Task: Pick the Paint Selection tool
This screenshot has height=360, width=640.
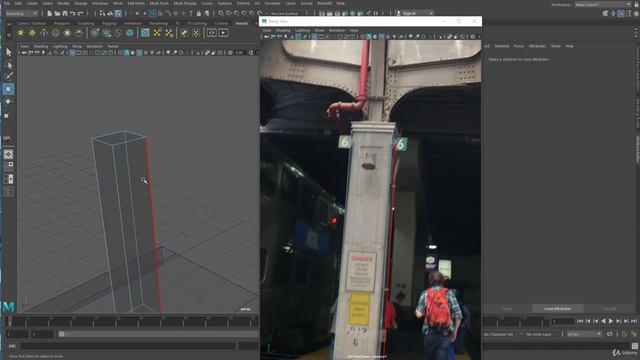Action: click(x=9, y=76)
